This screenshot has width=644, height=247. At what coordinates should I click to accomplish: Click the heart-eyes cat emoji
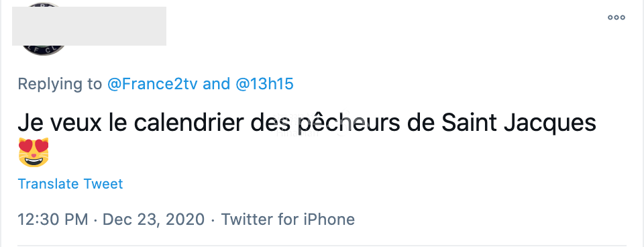[34, 152]
